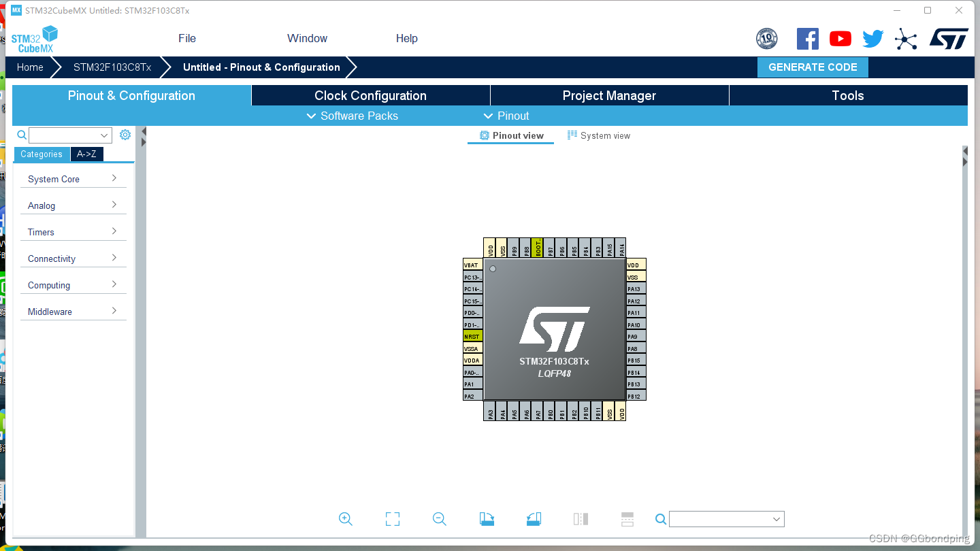This screenshot has width=980, height=551.
Task: Open the Software Packs dropdown
Action: point(353,116)
